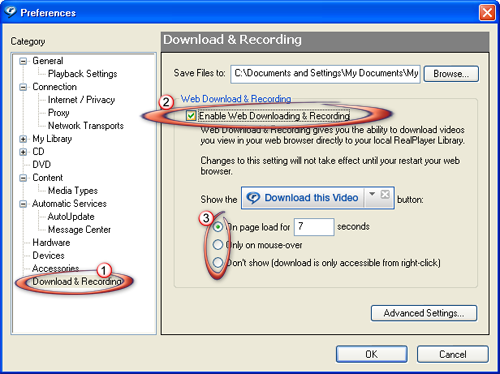Select Accessories category
The image size is (500, 374).
point(56,268)
